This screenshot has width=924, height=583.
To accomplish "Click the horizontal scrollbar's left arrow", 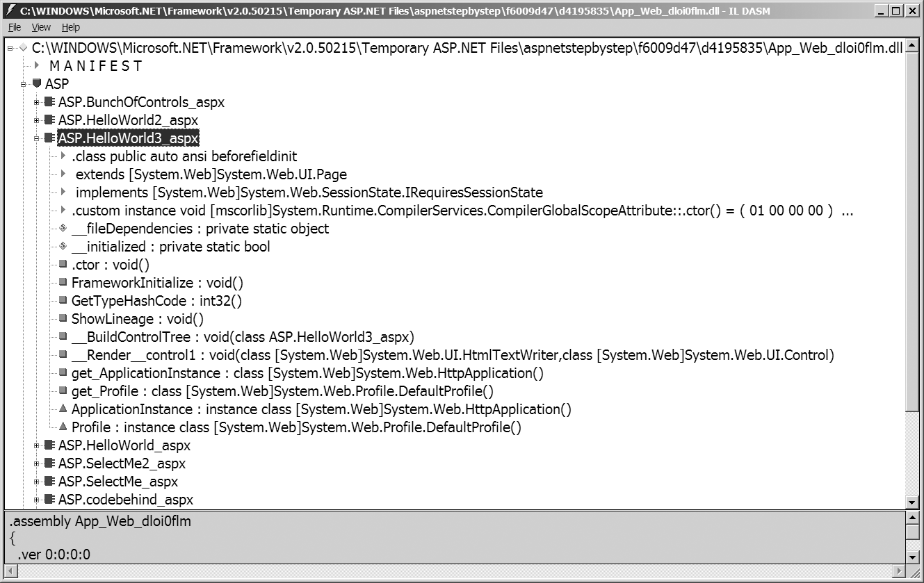I will pos(11,570).
